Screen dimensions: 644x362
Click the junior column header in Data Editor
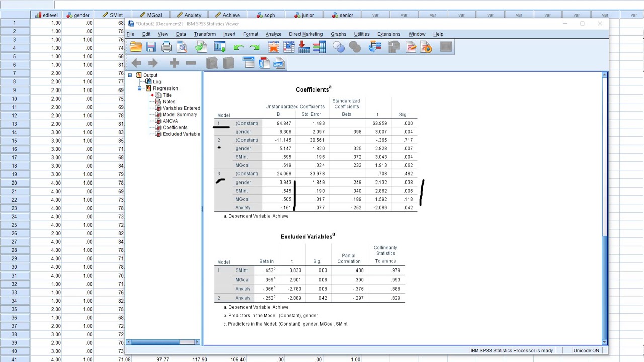point(304,15)
